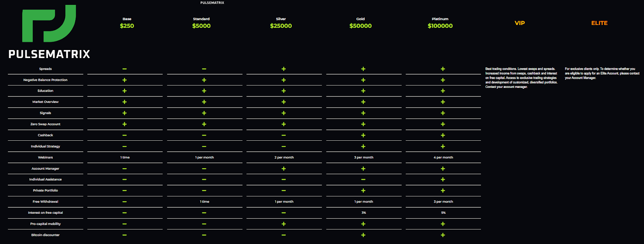Click the Individual Assistance minus under Gold

tap(363, 179)
